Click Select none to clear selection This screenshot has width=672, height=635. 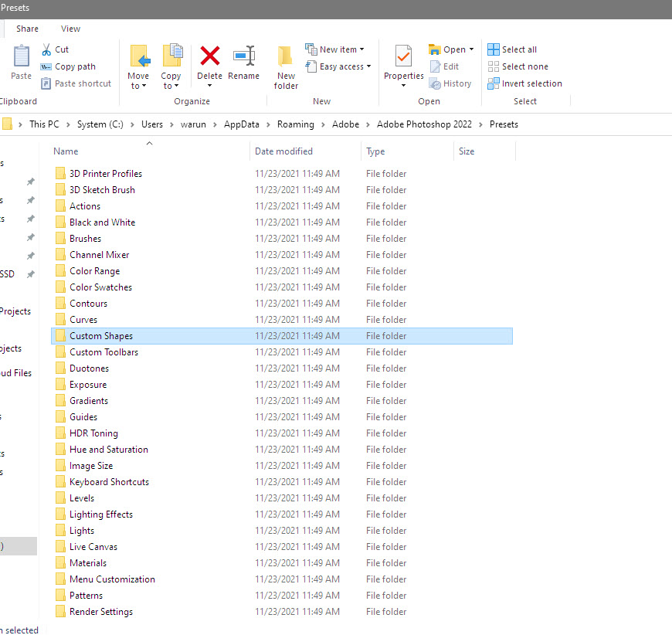[517, 66]
